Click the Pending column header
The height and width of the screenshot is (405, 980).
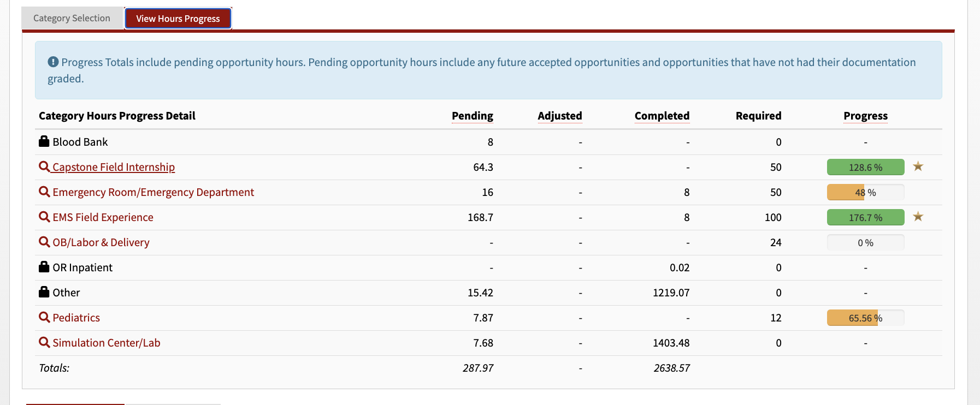(x=473, y=116)
